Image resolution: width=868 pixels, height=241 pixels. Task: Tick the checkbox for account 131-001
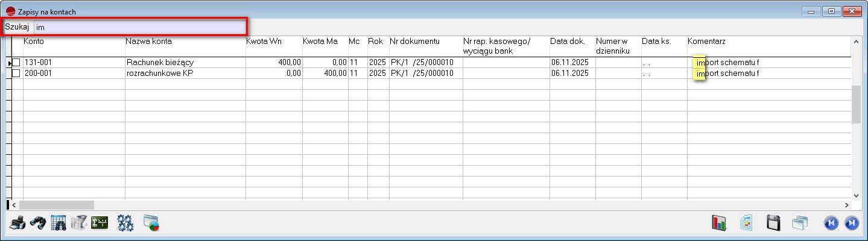(x=16, y=63)
